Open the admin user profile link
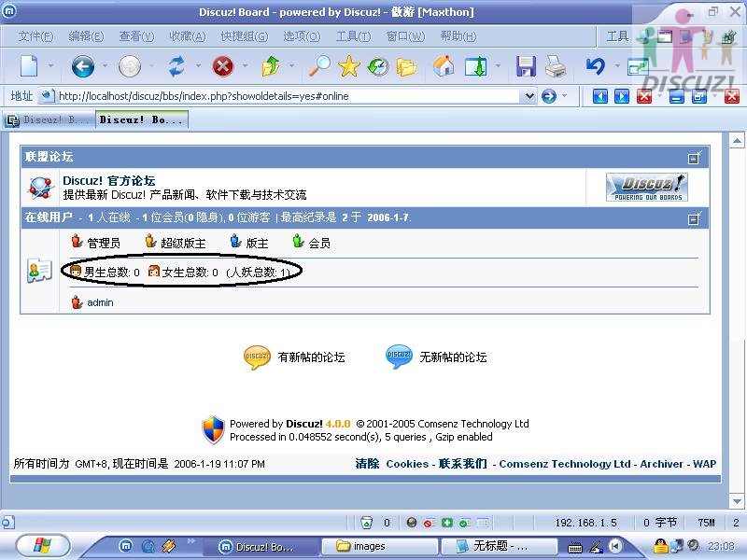The image size is (747, 560). coord(100,302)
